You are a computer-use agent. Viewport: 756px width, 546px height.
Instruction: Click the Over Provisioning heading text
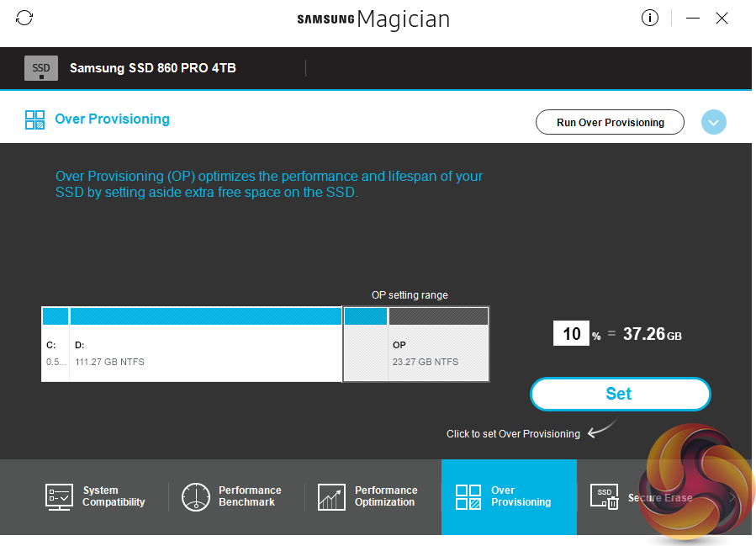coord(113,119)
